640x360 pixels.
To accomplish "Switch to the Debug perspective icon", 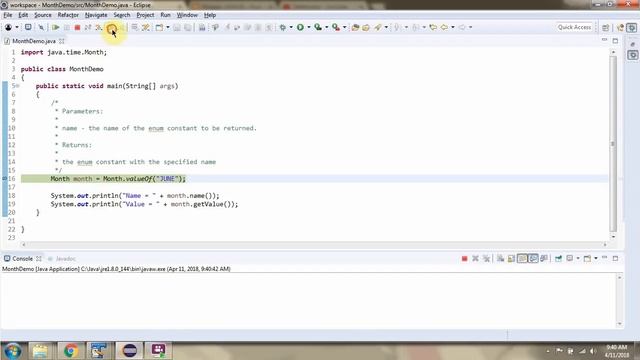I will pyautogui.click(x=631, y=27).
